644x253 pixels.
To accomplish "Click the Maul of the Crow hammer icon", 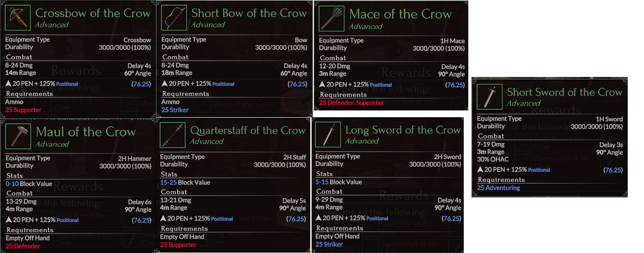I will 18,136.
